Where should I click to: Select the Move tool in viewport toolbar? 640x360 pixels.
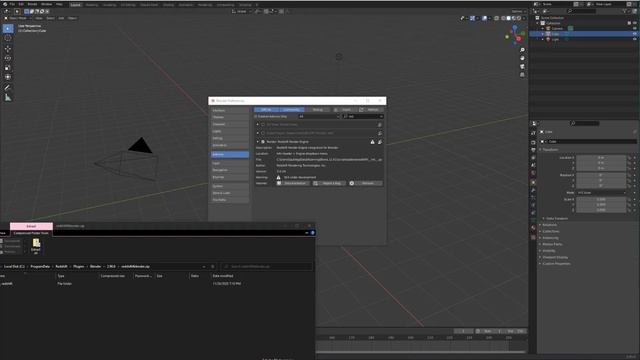(x=8, y=49)
